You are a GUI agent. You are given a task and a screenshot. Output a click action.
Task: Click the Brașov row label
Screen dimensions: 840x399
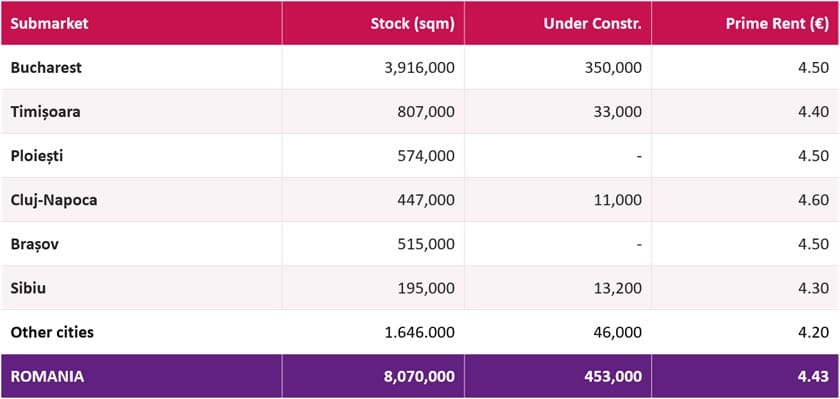[x=35, y=244]
